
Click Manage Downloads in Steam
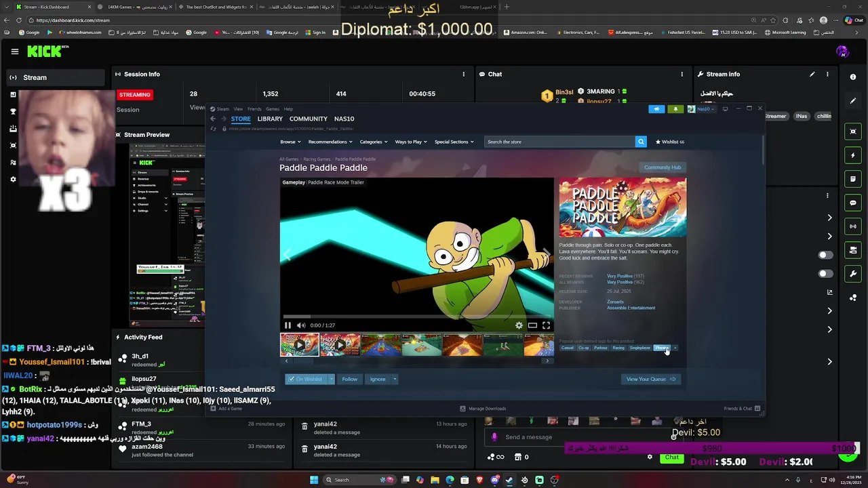point(483,409)
